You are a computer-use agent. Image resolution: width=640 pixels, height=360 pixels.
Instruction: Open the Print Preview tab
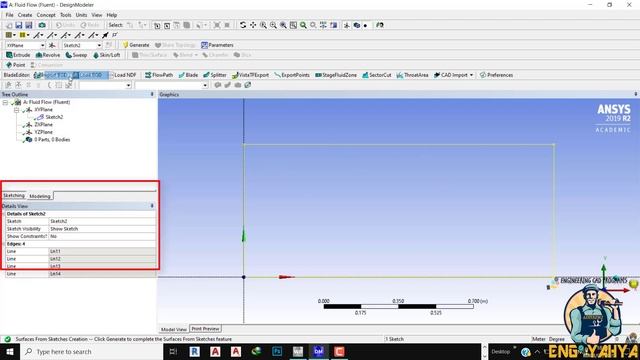click(x=205, y=329)
